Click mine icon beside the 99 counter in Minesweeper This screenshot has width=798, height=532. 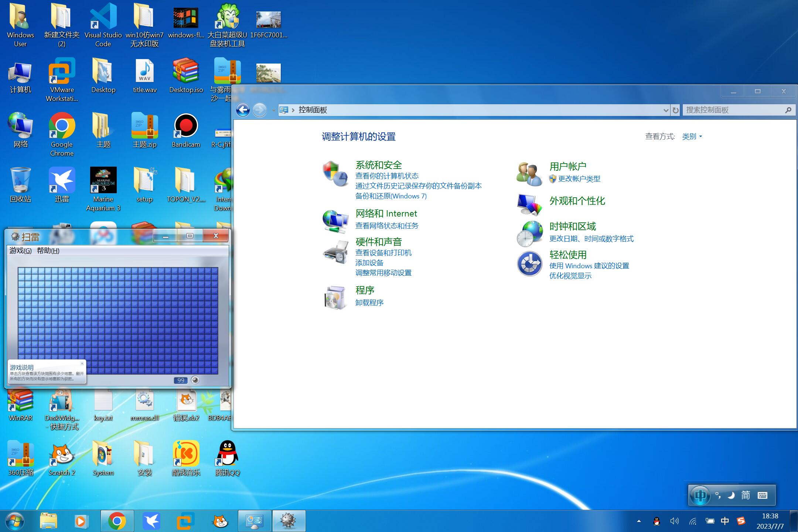pyautogui.click(x=195, y=380)
